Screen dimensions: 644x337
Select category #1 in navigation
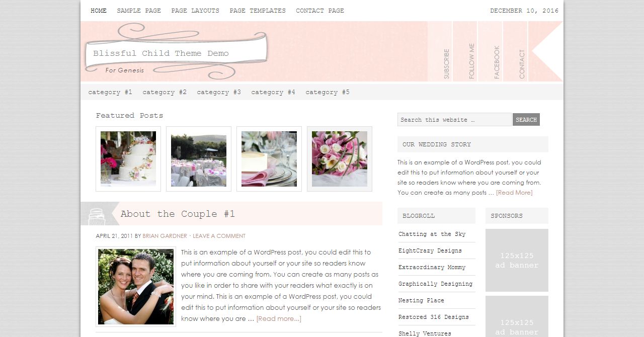110,92
